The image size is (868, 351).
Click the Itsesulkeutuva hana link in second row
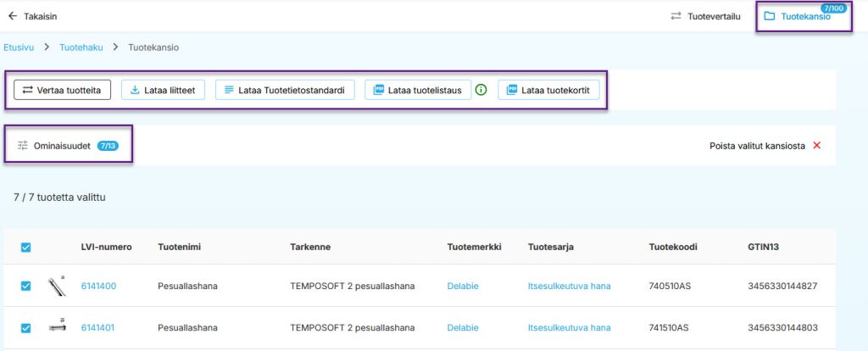point(570,328)
